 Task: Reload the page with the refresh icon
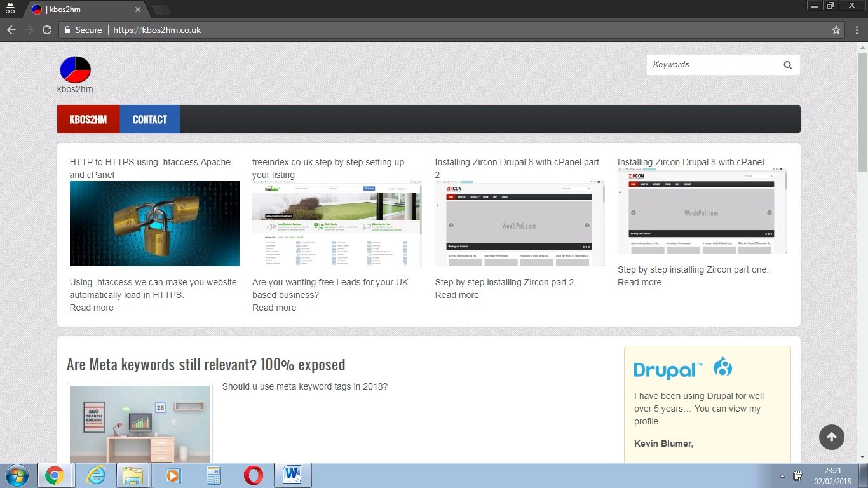(46, 30)
